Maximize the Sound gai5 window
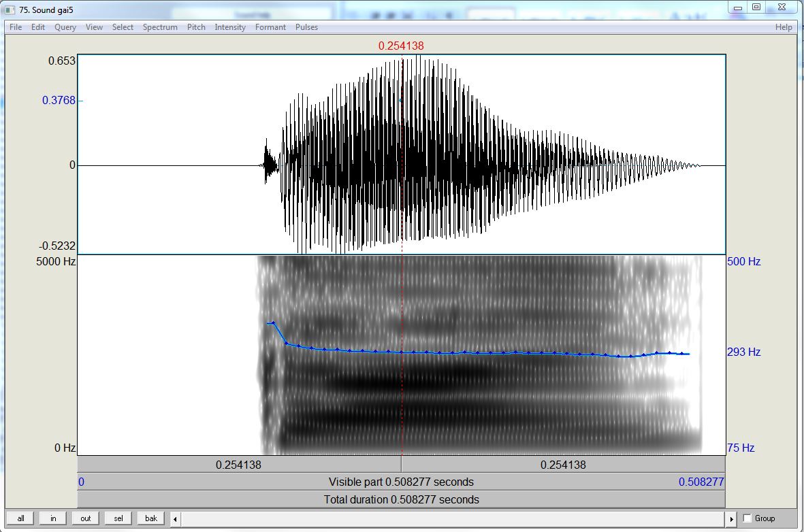 756,7
